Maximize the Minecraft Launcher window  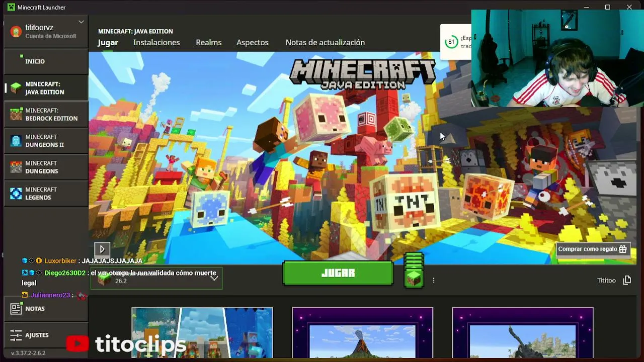608,8
